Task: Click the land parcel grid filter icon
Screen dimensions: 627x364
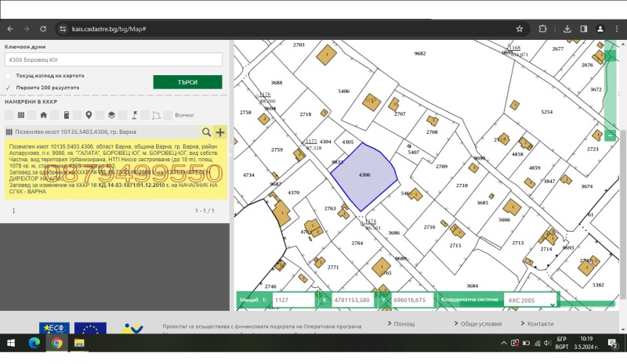Action: tap(20, 115)
